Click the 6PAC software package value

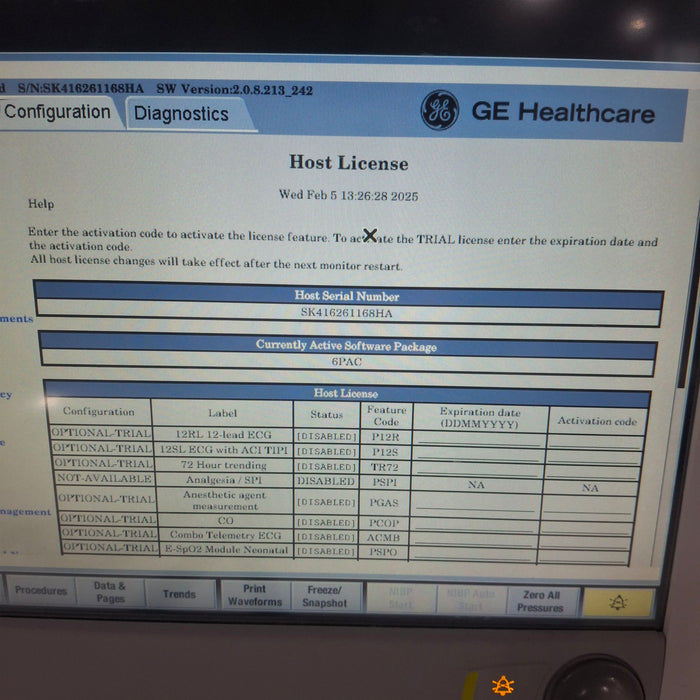[x=346, y=362]
